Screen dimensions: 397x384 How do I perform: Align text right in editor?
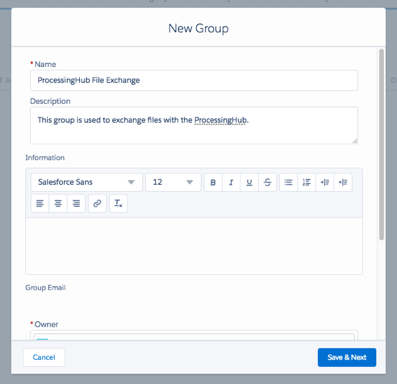pyautogui.click(x=76, y=203)
